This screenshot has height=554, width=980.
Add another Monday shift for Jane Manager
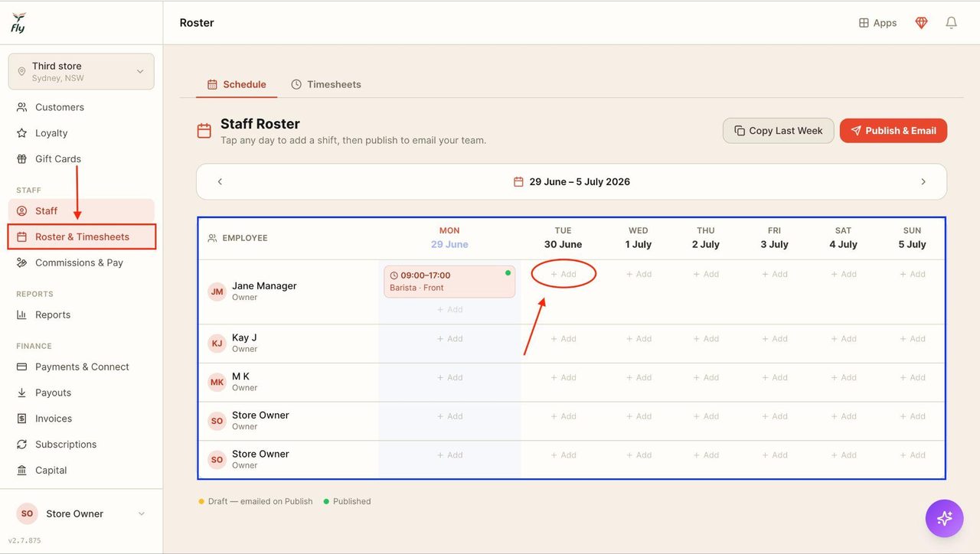tap(449, 310)
